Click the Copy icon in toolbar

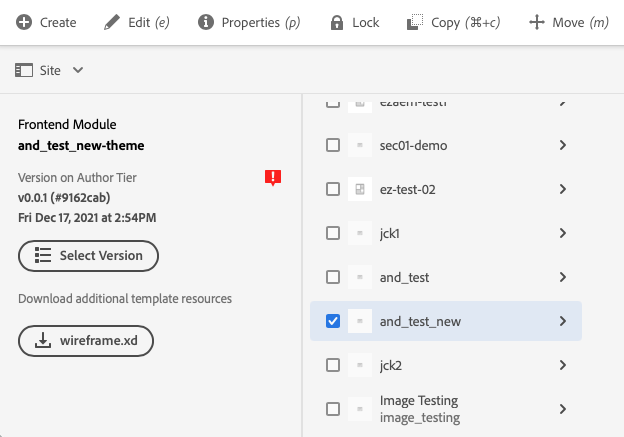[415, 22]
